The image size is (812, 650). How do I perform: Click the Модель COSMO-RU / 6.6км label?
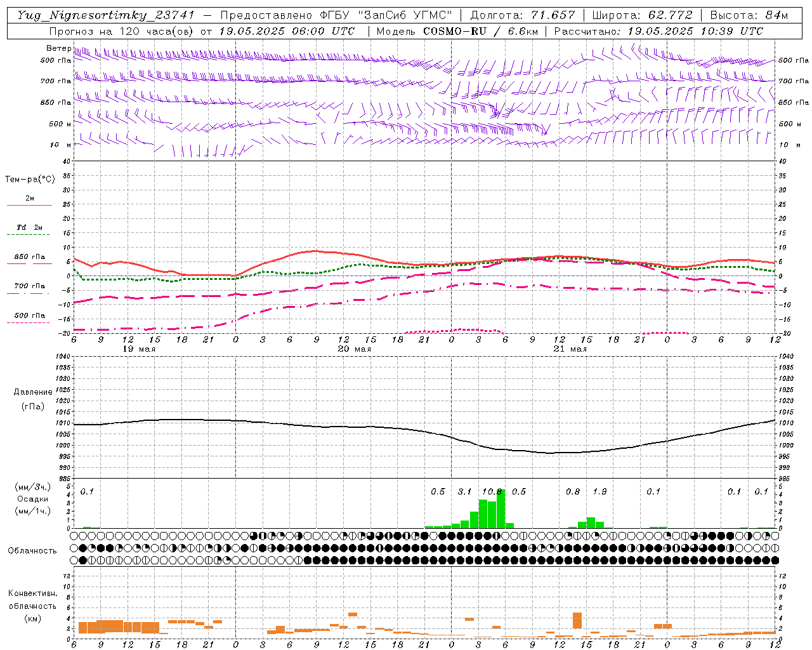[457, 31]
